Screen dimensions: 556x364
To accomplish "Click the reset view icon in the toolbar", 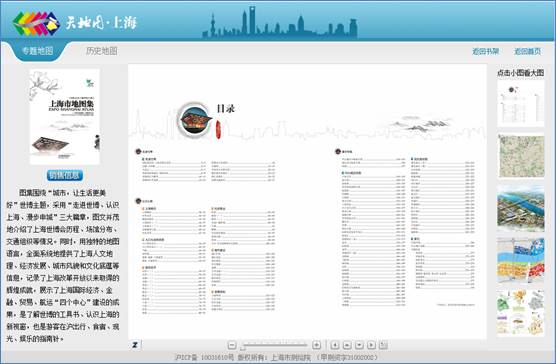I will (x=383, y=345).
